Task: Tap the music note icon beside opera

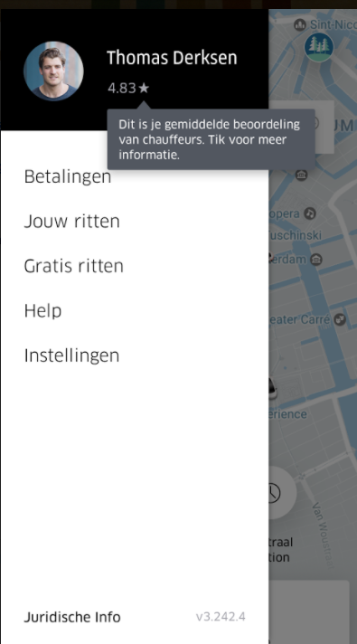Action: tap(310, 213)
